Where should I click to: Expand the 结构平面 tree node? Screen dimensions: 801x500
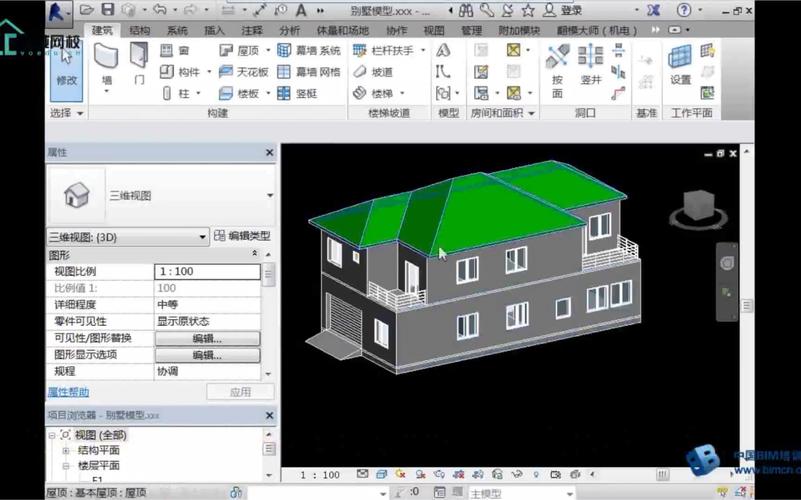[x=65, y=450]
